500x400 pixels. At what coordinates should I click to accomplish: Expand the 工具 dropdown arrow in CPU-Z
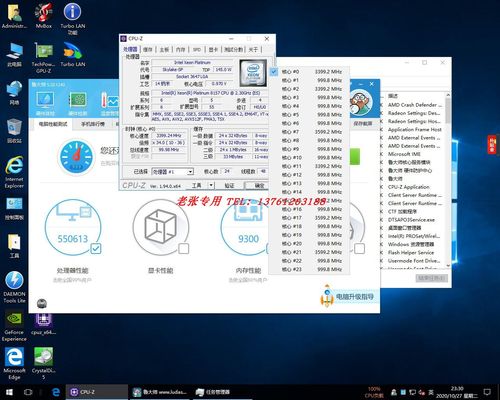tap(211, 185)
